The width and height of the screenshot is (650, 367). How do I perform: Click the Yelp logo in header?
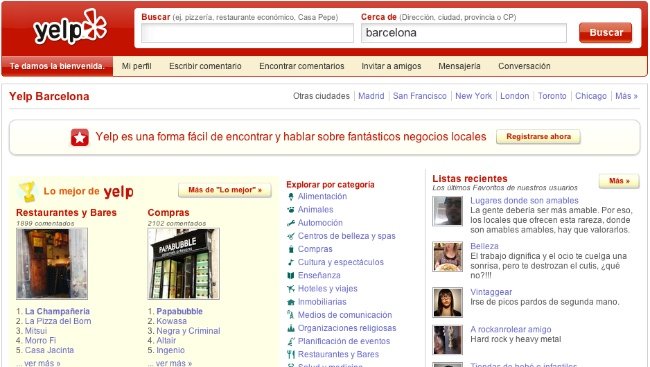(70, 27)
